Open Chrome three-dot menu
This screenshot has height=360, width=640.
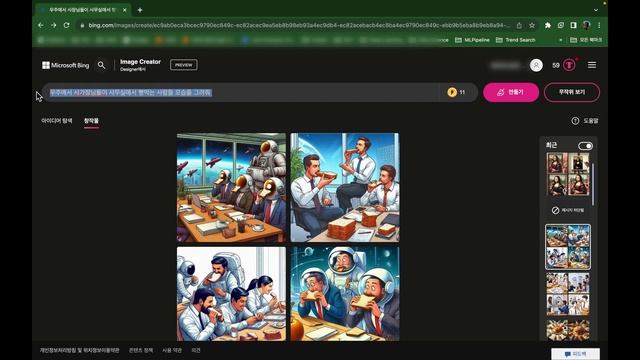click(599, 25)
